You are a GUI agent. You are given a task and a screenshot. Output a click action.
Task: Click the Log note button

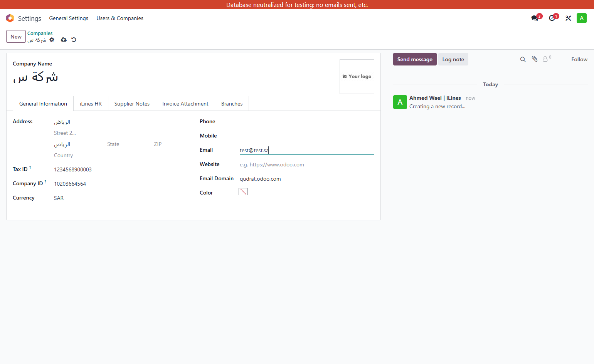(453, 59)
